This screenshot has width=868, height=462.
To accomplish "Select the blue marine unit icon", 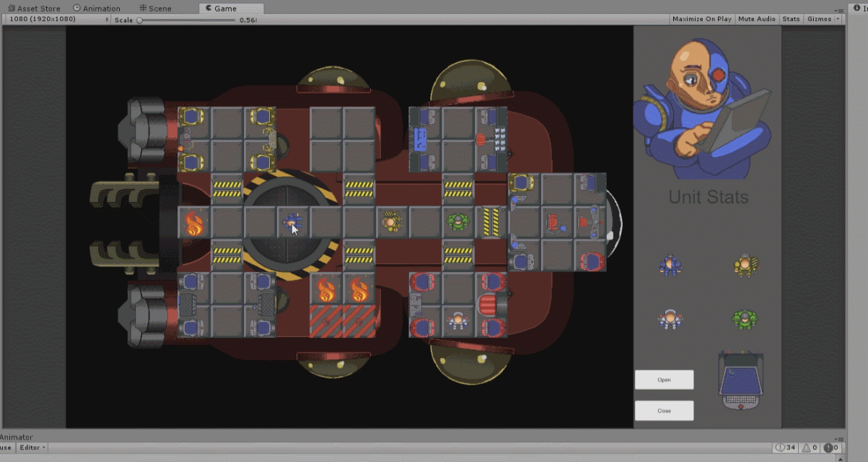I will (x=671, y=265).
